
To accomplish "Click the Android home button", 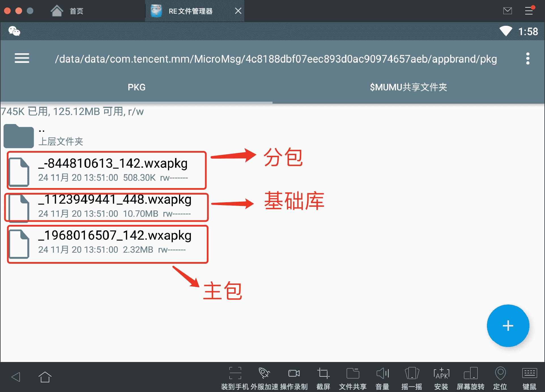I will pyautogui.click(x=45, y=377).
